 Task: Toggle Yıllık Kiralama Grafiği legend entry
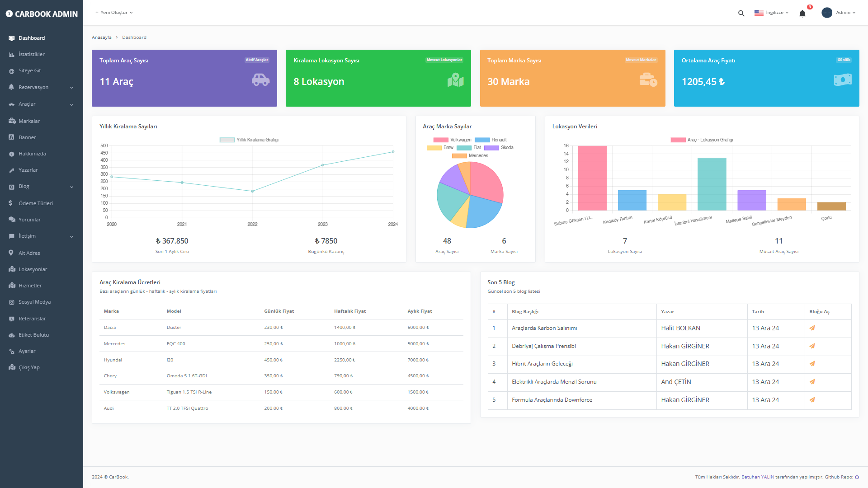249,140
